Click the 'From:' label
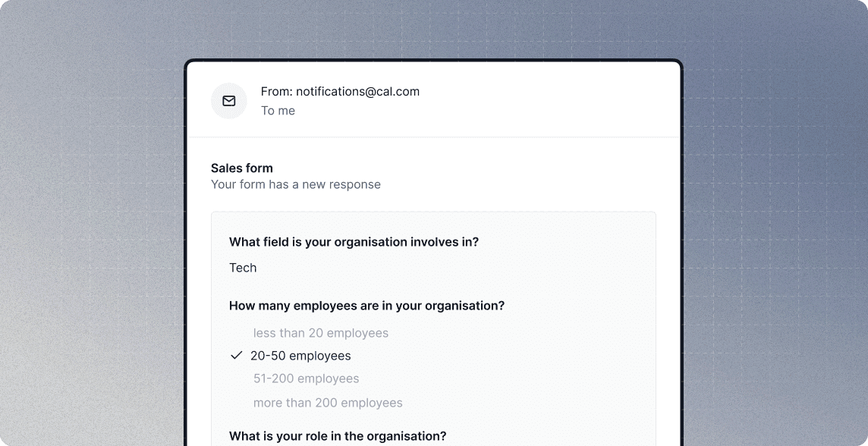 [x=276, y=91]
